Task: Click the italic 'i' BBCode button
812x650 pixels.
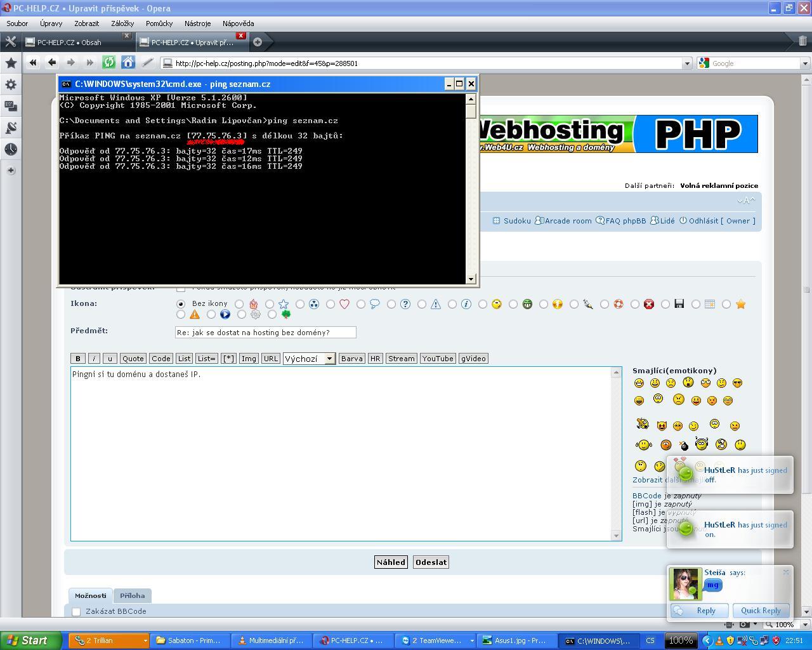Action: 94,359
